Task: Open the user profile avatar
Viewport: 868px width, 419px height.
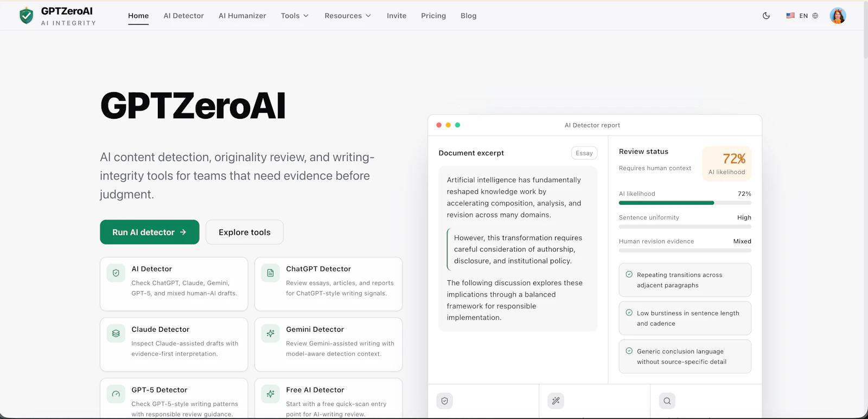Action: pyautogui.click(x=838, y=16)
